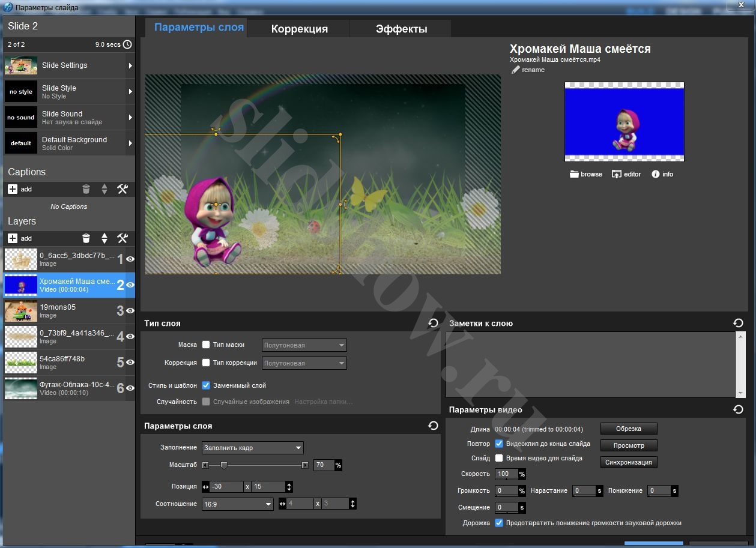Switch to the Параметры слоя tab
Image resolution: width=756 pixels, height=548 pixels.
point(196,28)
